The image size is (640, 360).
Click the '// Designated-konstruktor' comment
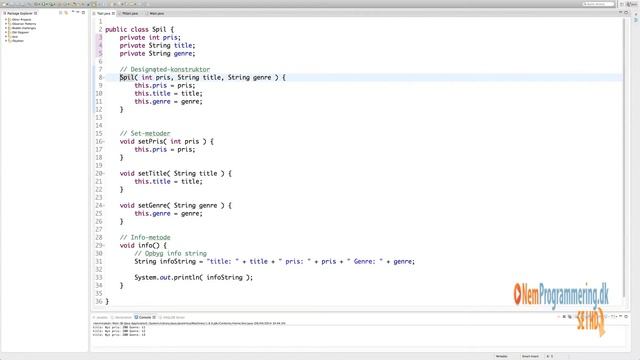165,69
